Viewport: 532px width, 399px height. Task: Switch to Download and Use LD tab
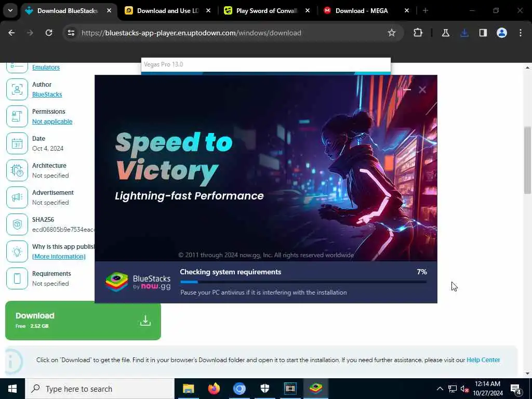click(168, 11)
